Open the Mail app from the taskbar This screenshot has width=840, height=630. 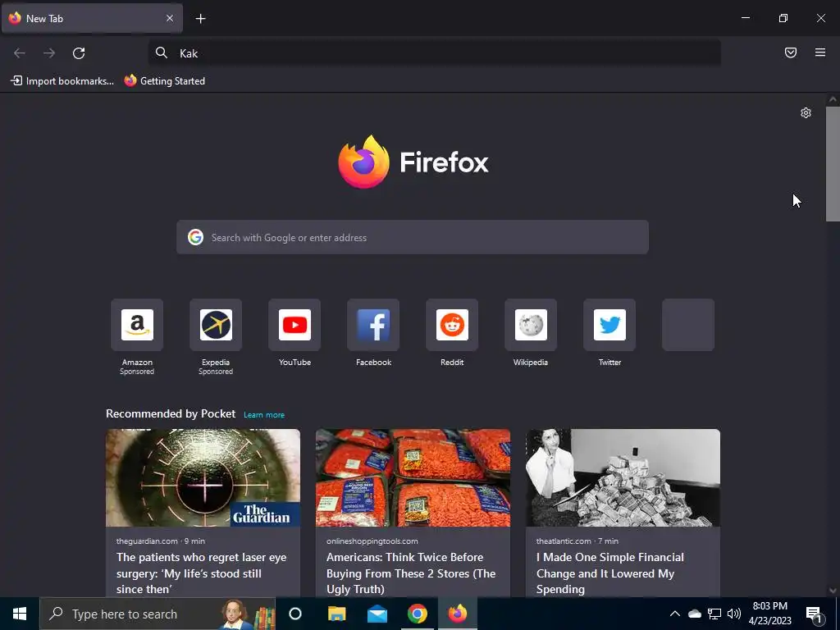(377, 614)
